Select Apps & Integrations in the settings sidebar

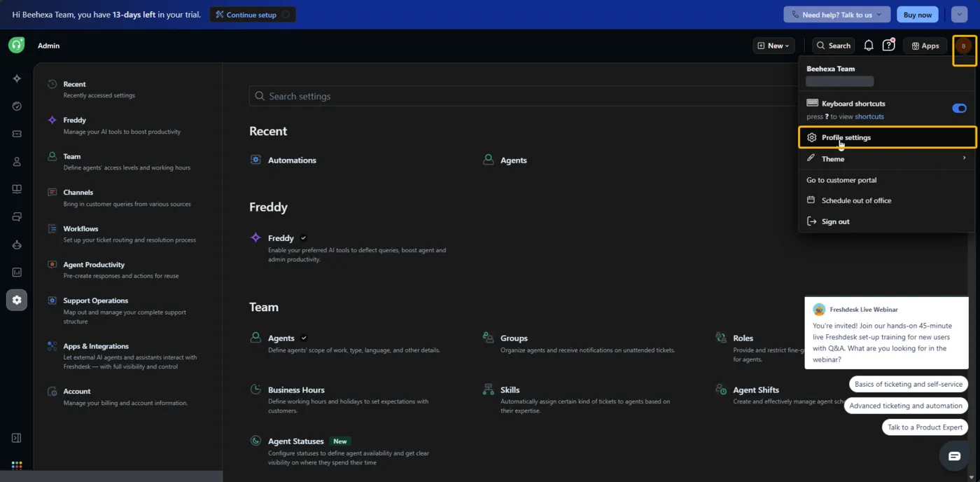tap(127, 356)
